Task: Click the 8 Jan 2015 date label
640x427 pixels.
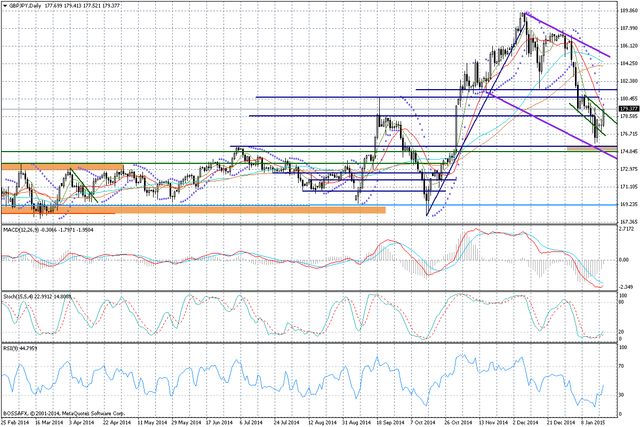Action: (593, 421)
